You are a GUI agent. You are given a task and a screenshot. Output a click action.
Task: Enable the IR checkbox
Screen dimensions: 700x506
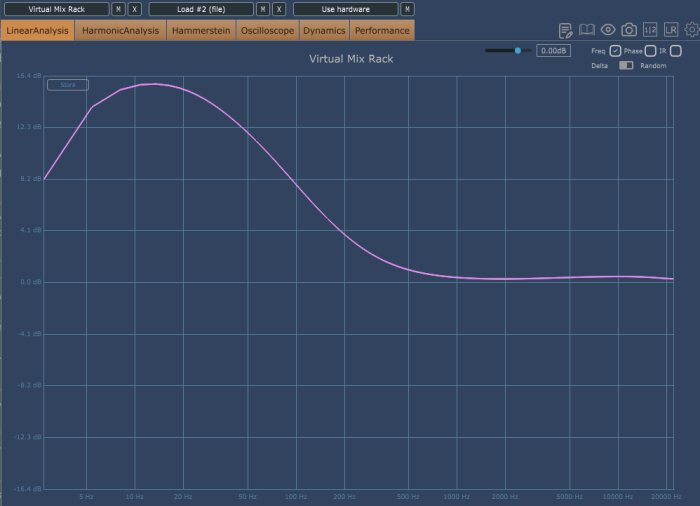click(x=676, y=51)
